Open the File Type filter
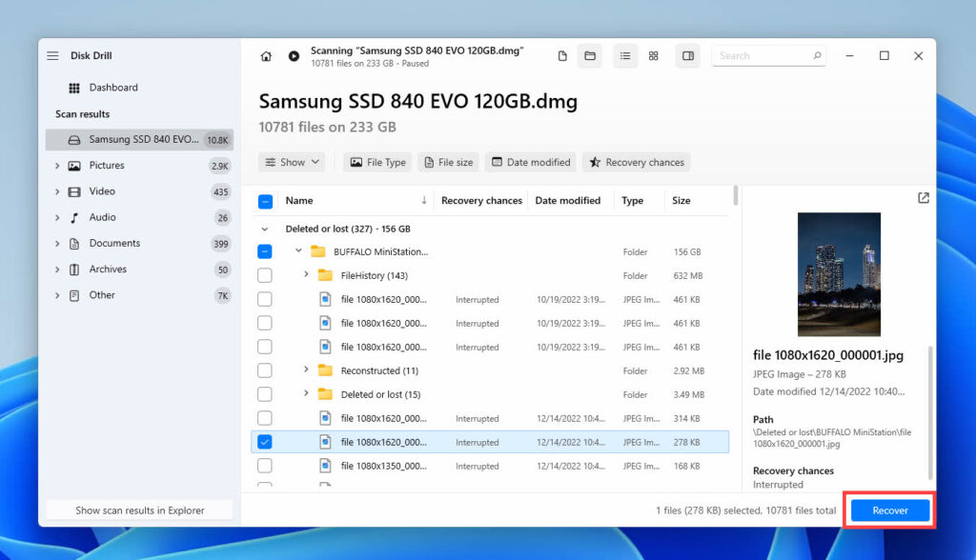The width and height of the screenshot is (976, 560). pyautogui.click(x=376, y=162)
